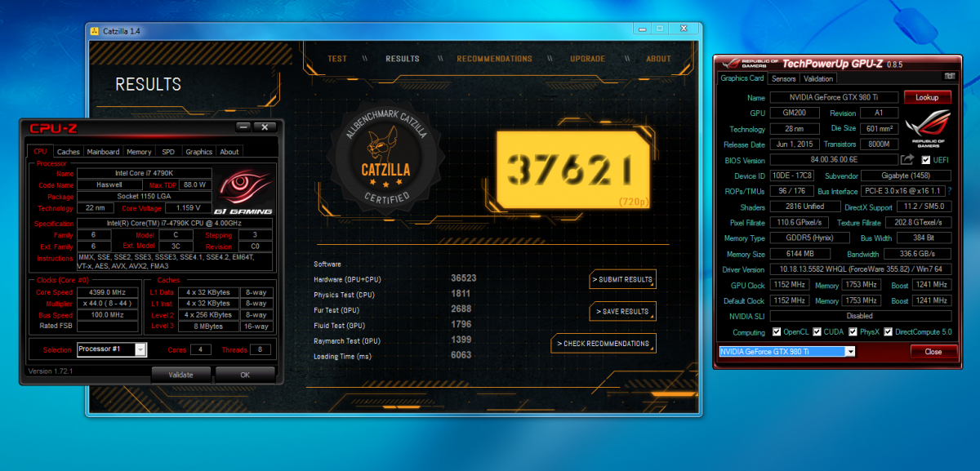Click the NVIDIA SLI Disabled field
The width and height of the screenshot is (980, 471).
[861, 316]
